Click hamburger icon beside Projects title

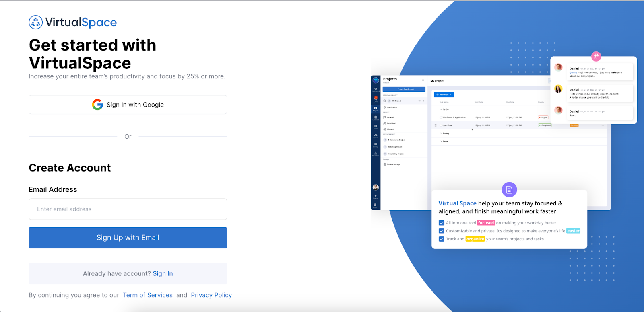(x=423, y=80)
